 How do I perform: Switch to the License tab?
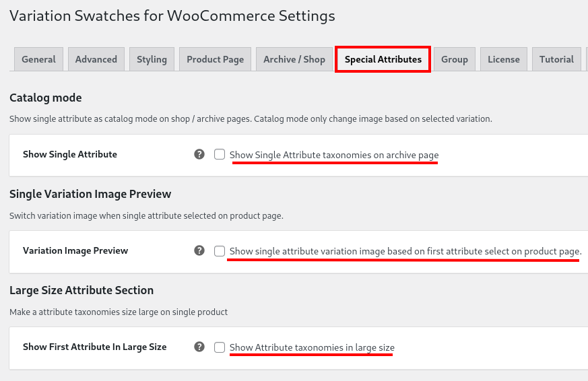tap(504, 59)
